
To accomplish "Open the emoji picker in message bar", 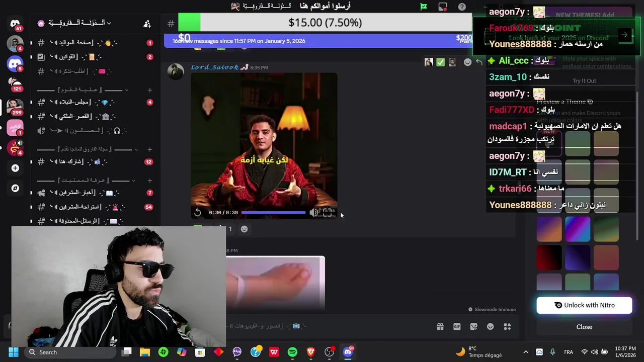I will [x=491, y=327].
